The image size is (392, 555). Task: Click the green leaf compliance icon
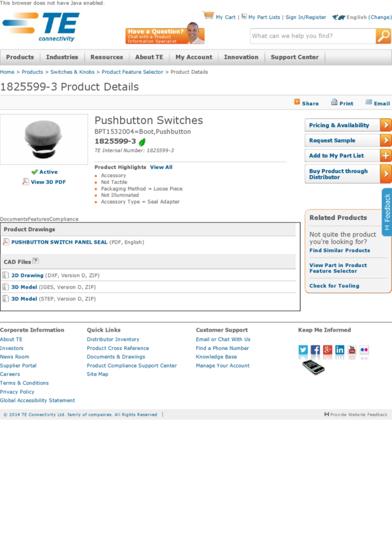tap(142, 142)
